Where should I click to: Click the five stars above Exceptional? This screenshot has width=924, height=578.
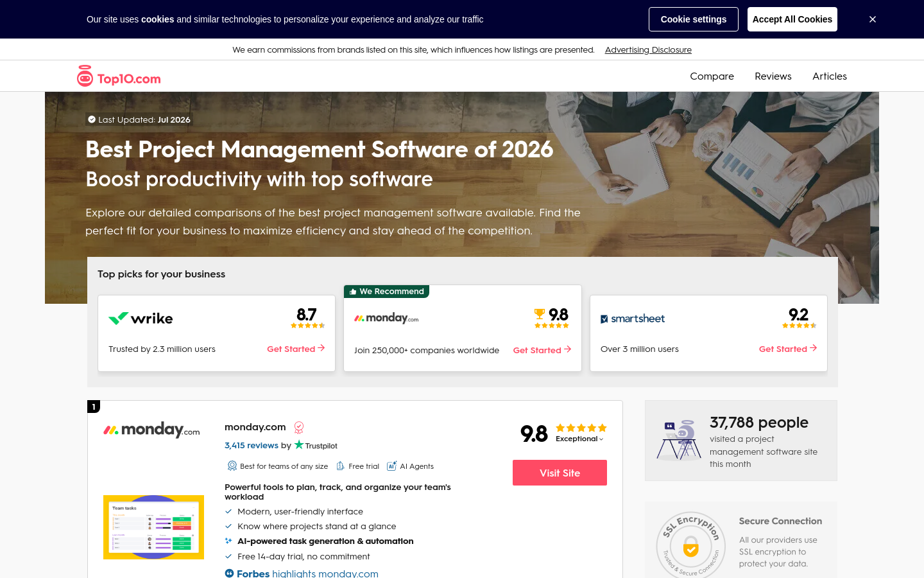(x=581, y=428)
